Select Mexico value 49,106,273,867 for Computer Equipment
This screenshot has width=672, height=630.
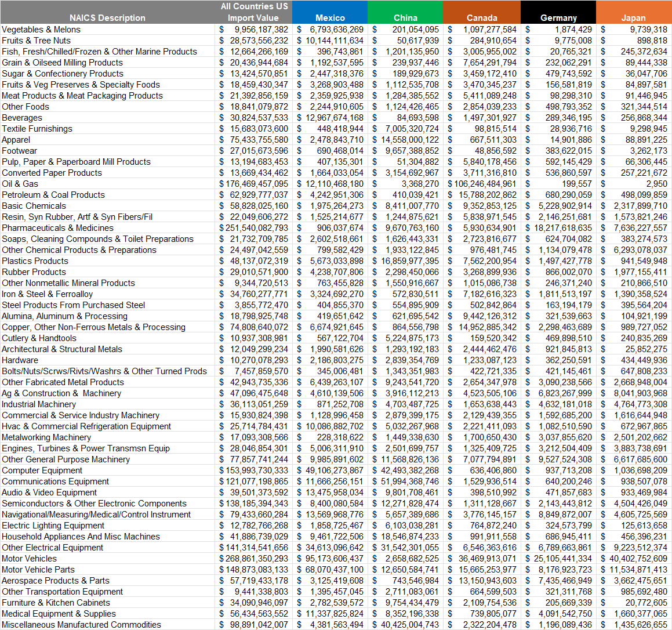(x=330, y=470)
